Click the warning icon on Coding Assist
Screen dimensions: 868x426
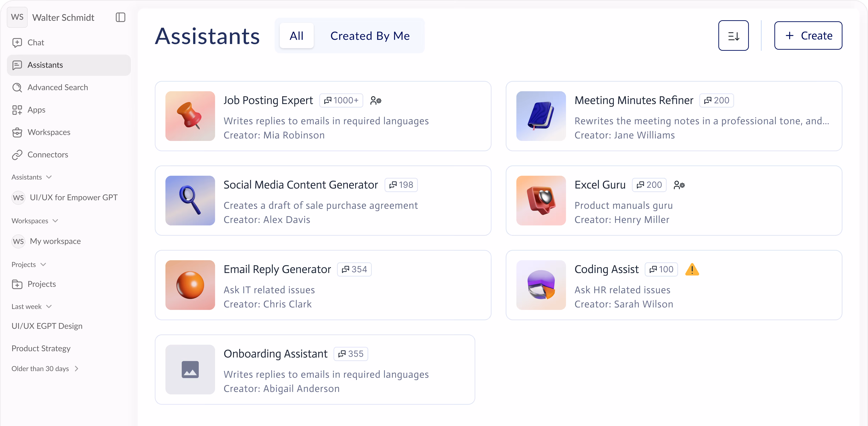click(x=692, y=269)
